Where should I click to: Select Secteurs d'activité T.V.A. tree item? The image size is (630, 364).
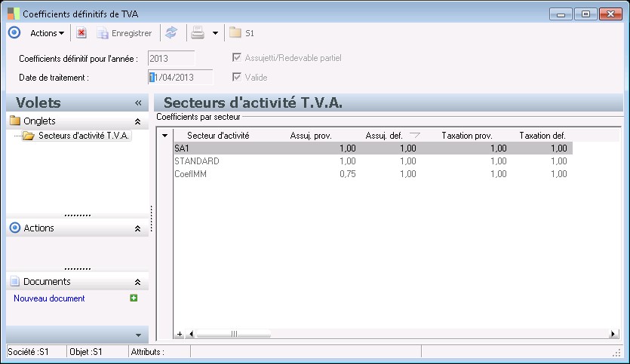point(84,136)
